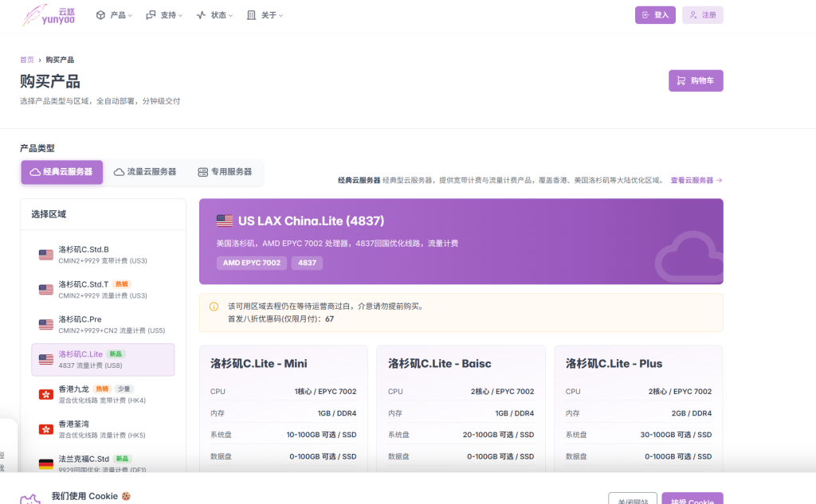Click 20-100GB 可选 / SSD in Baisc card
816x504 pixels.
tap(498, 435)
